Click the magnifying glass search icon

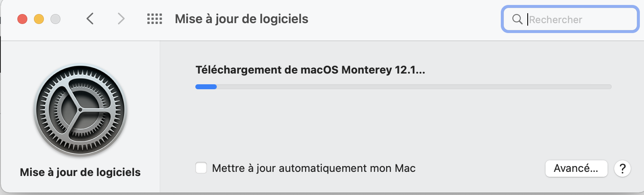517,19
